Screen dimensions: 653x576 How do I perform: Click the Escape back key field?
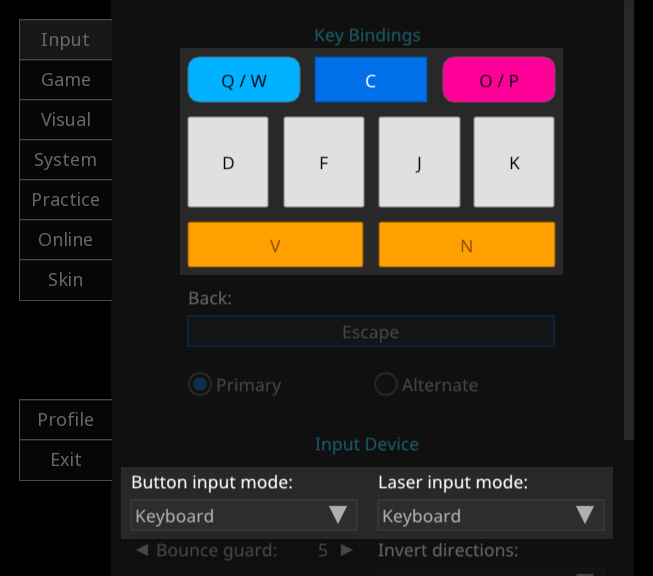coord(371,332)
